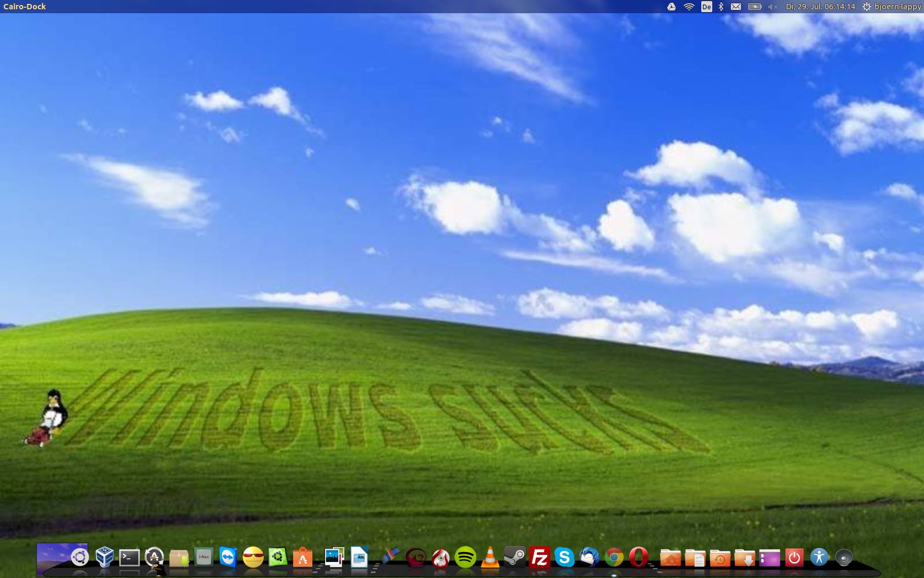
Task: Open FileZilla from the dock
Action: (540, 557)
